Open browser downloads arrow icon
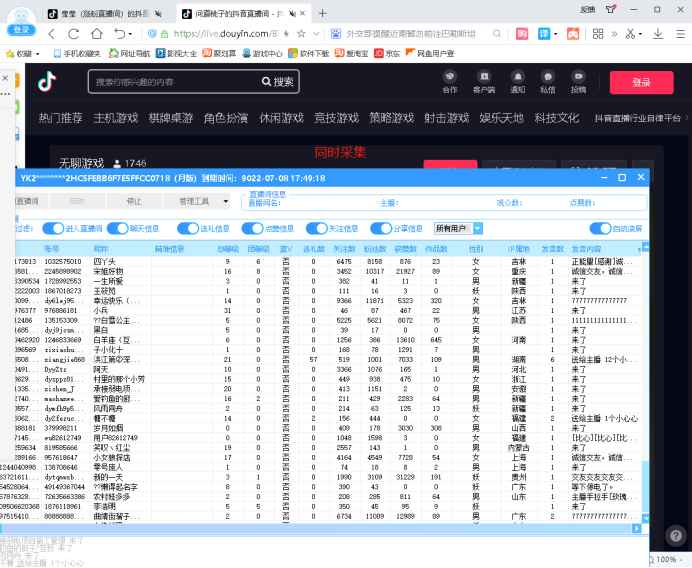 coord(658,34)
